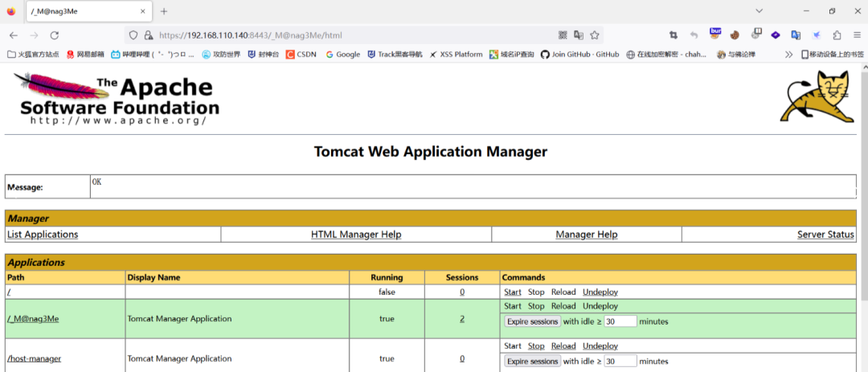This screenshot has height=372, width=868.
Task: Focus the idle minutes field for /_M@nag3Me
Action: pos(620,321)
